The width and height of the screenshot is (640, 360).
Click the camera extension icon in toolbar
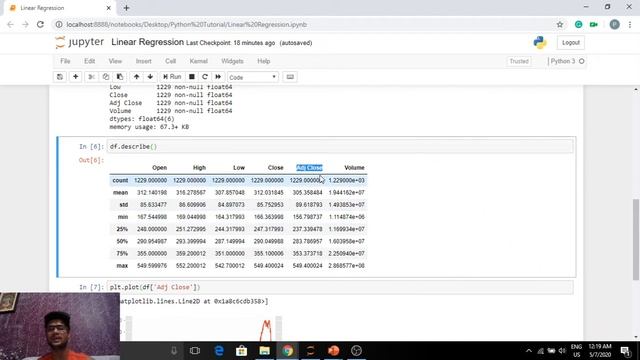(x=594, y=24)
